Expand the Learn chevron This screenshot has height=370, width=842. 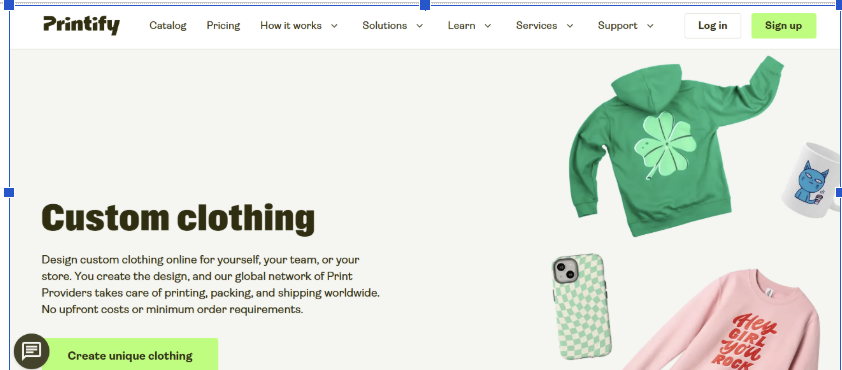pos(488,26)
